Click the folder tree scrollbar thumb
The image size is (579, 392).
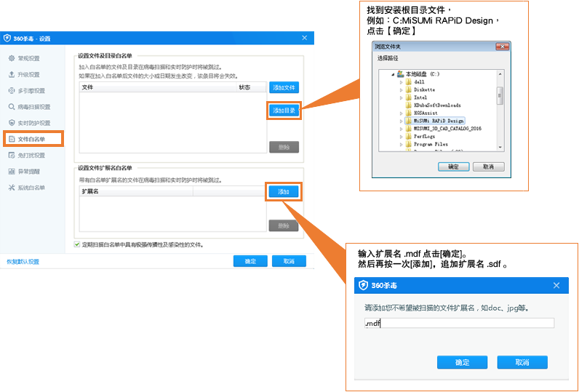500,96
